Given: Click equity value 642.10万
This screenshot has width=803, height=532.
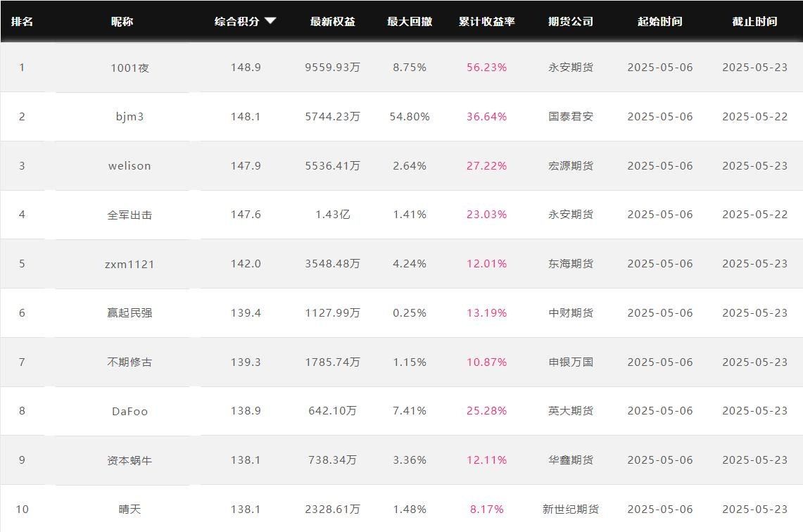Looking at the screenshot, I should click(x=333, y=410).
